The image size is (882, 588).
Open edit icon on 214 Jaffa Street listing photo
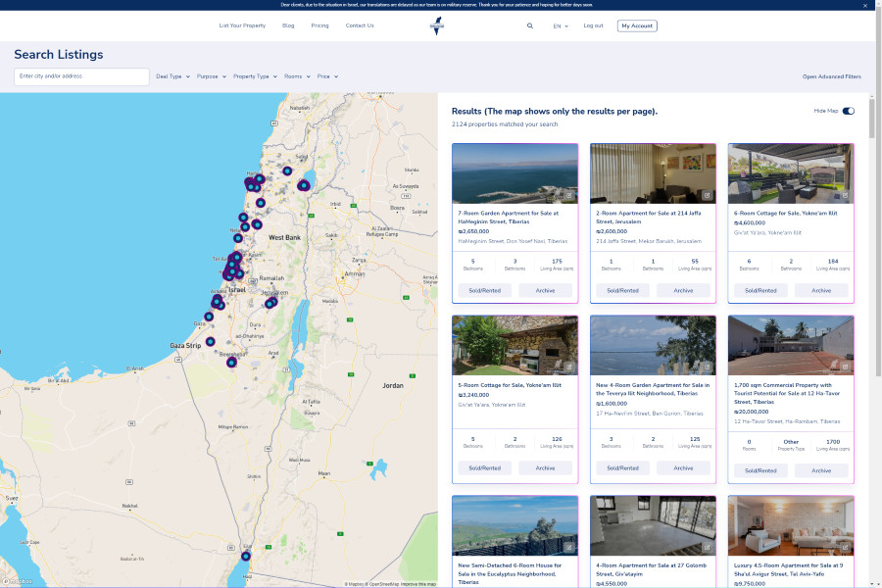click(707, 196)
